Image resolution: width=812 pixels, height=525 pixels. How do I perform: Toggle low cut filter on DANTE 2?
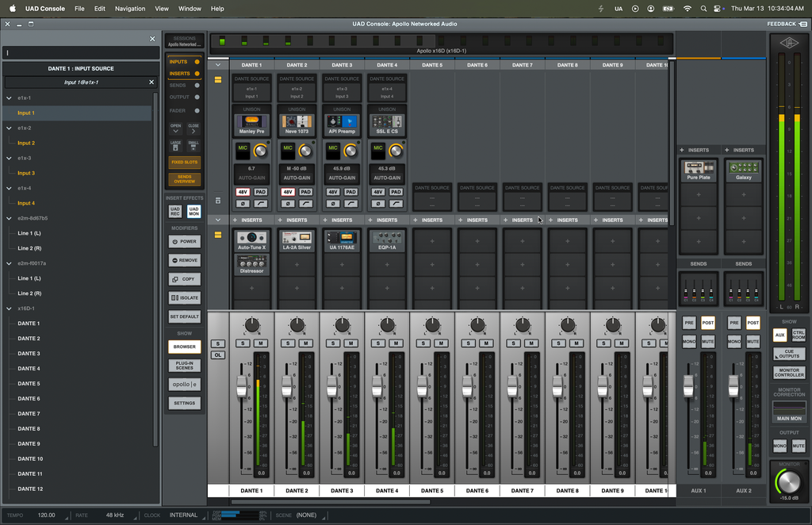coord(305,204)
